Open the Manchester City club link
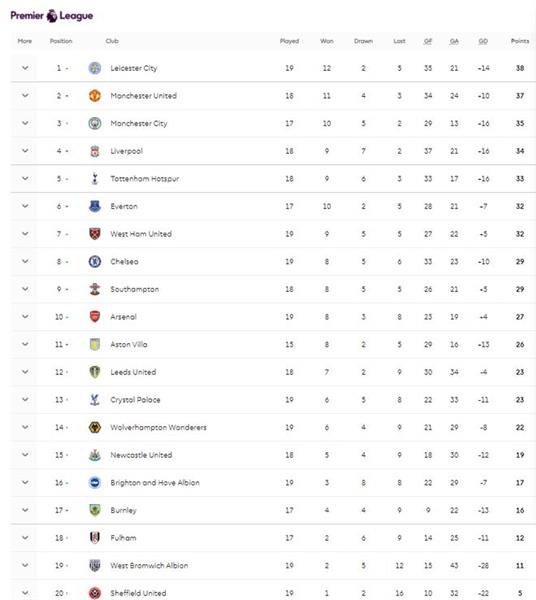The image size is (536, 600). click(139, 124)
